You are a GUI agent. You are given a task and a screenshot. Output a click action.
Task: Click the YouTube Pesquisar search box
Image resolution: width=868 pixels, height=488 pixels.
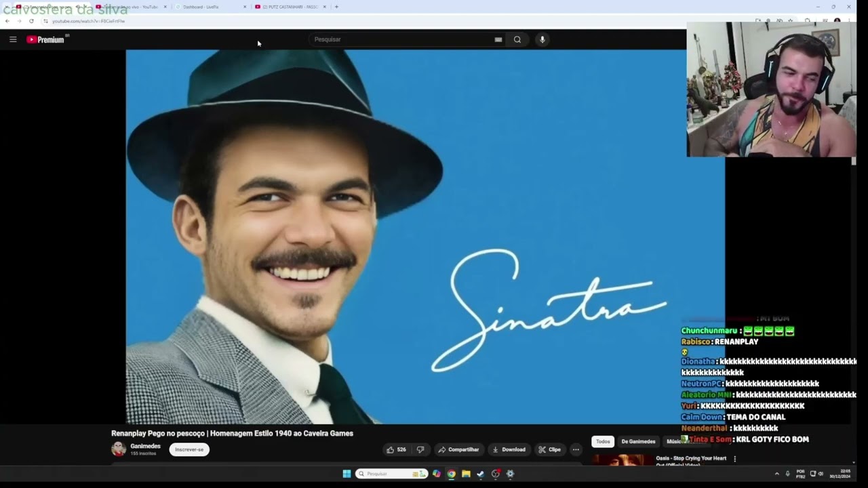pyautogui.click(x=403, y=39)
